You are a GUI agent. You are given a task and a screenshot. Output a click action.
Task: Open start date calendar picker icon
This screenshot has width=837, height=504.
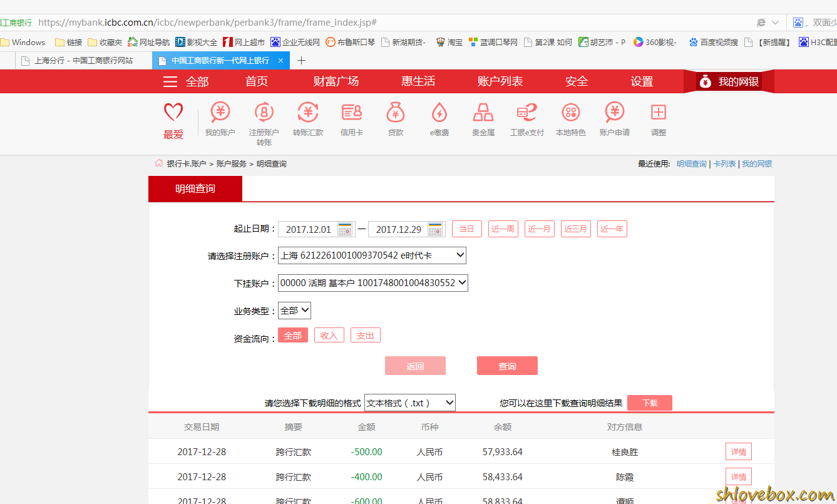(x=345, y=229)
